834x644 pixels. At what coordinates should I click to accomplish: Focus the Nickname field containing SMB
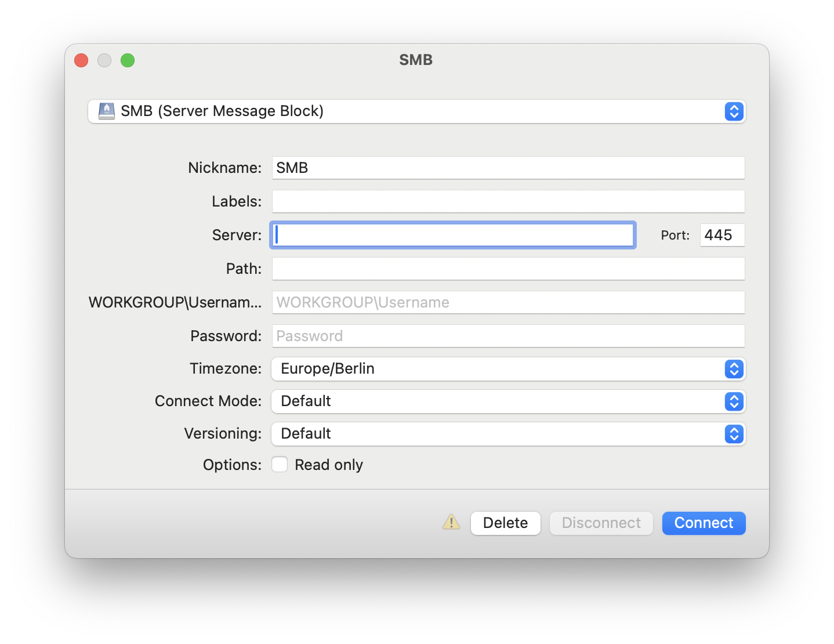click(x=508, y=168)
